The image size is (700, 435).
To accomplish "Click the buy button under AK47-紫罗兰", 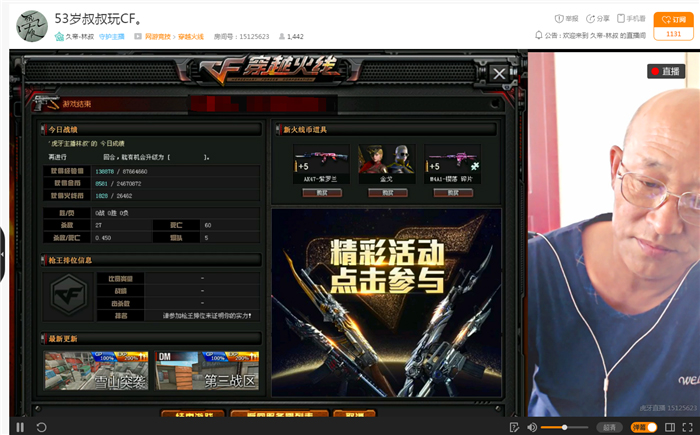I will coord(322,192).
